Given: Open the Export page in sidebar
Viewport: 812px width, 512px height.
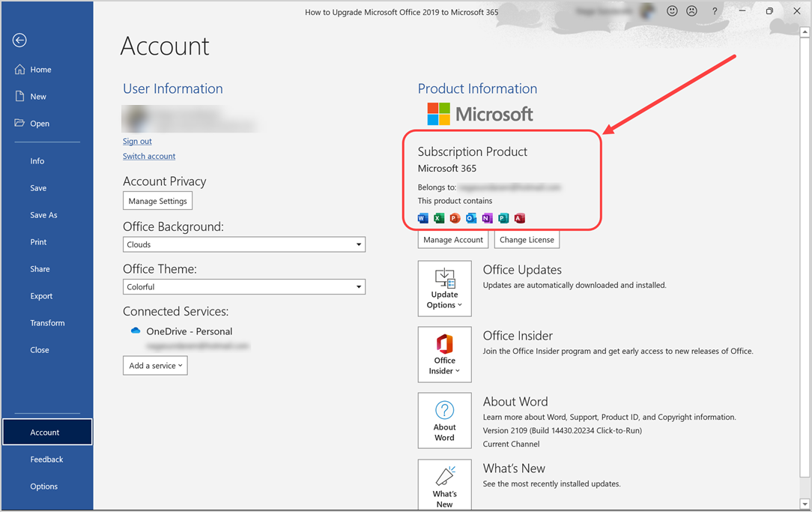Looking at the screenshot, I should (x=41, y=296).
